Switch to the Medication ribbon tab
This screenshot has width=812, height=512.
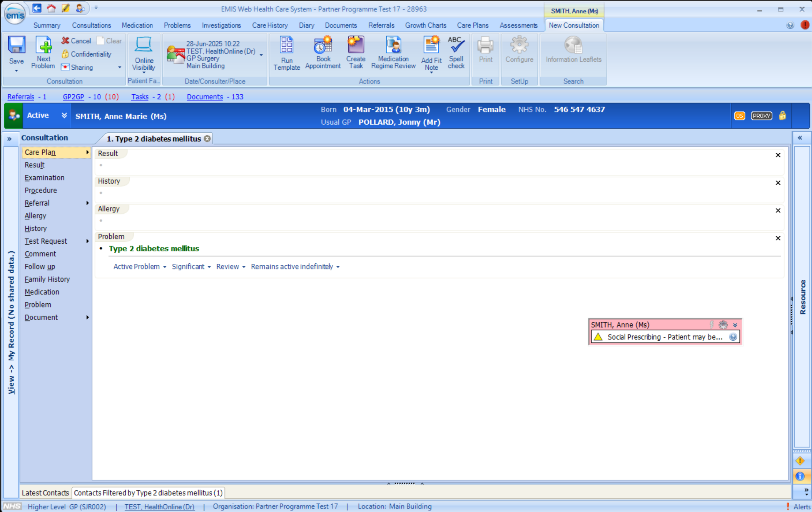(137, 25)
